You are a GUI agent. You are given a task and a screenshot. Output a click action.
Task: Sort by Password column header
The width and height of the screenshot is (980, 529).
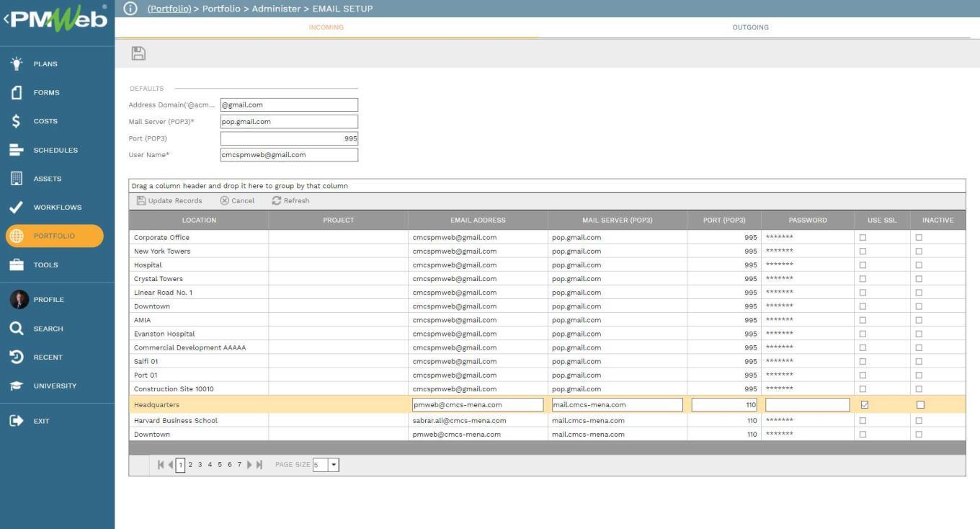(808, 220)
